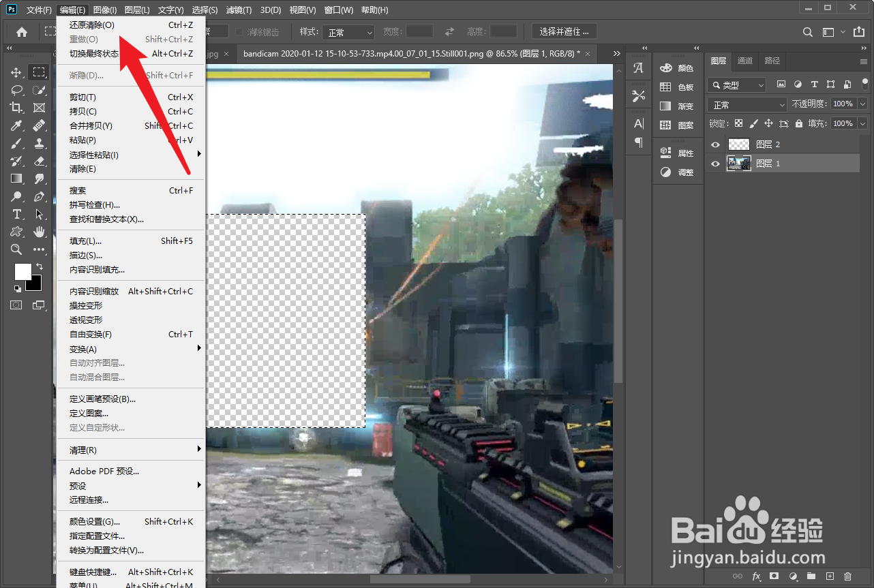Create new fill or adjustment layer
This screenshot has height=588, width=874.
point(793,576)
